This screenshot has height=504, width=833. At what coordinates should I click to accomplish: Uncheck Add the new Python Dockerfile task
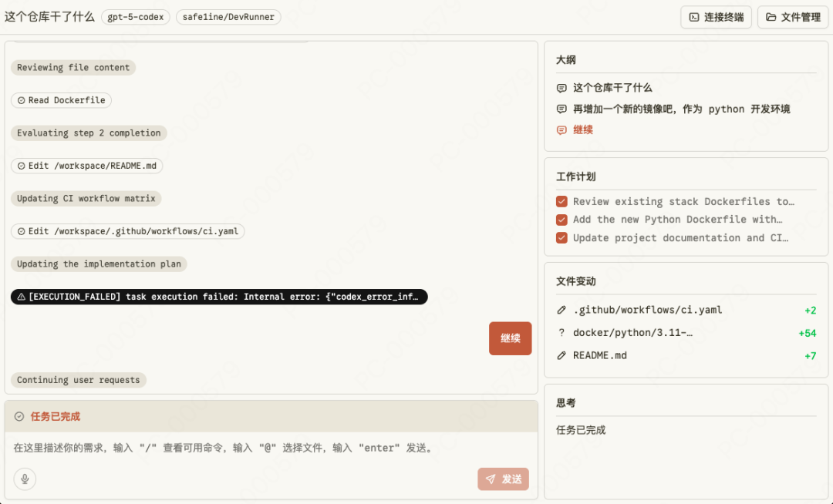562,219
